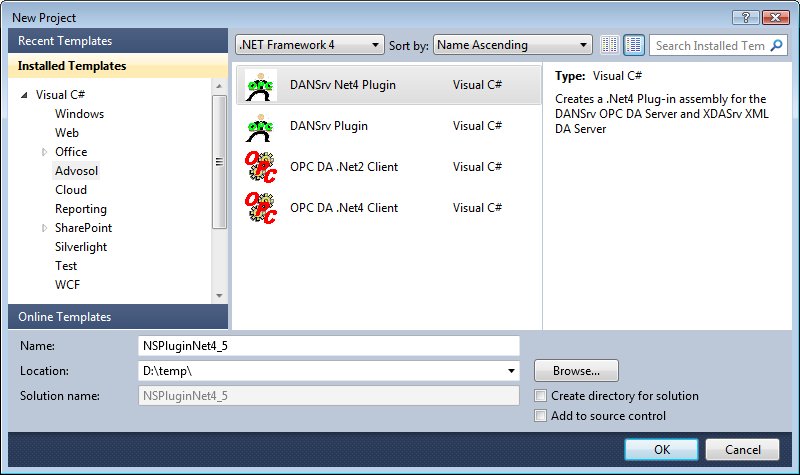Click the Browse... button
Screen dimensions: 800x475
pos(576,371)
